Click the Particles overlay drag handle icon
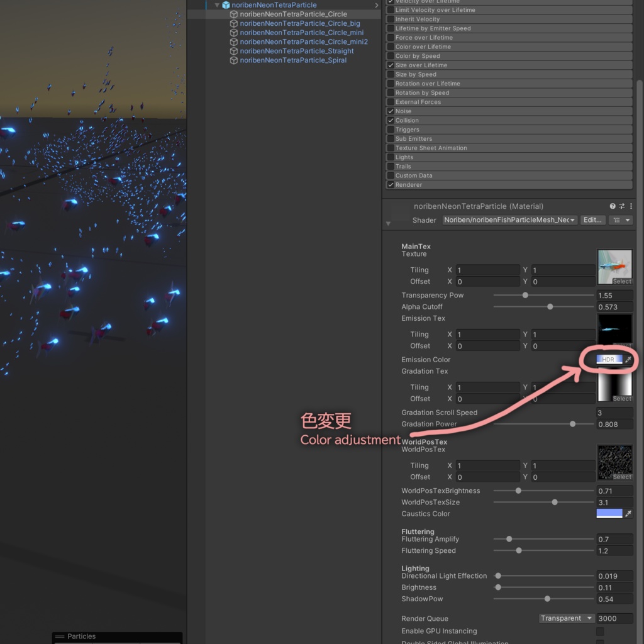 60,636
